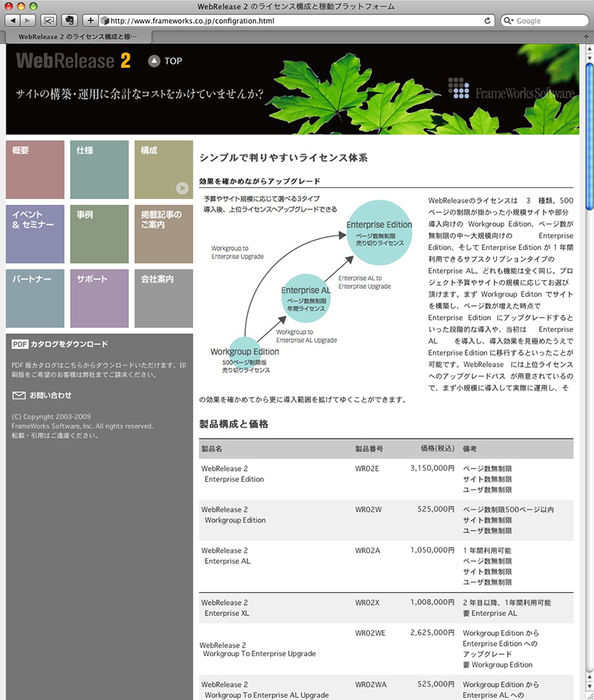
Task: Click the カタログをダウンロード link
Action: [x=69, y=344]
